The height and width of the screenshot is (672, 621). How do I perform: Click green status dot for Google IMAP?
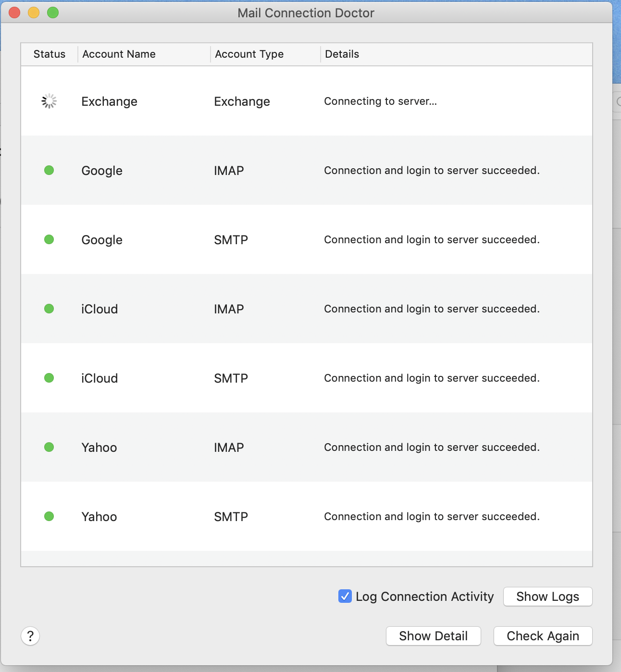click(x=49, y=170)
